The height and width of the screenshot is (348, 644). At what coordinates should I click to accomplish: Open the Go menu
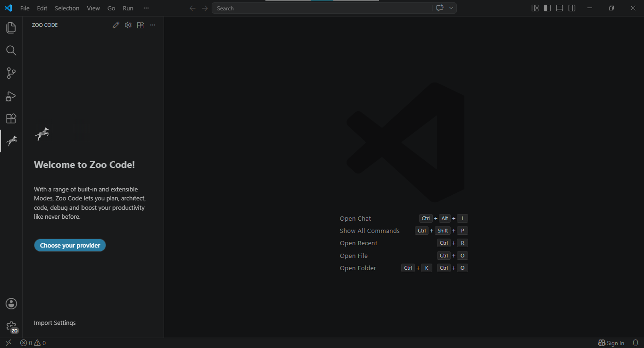(111, 8)
